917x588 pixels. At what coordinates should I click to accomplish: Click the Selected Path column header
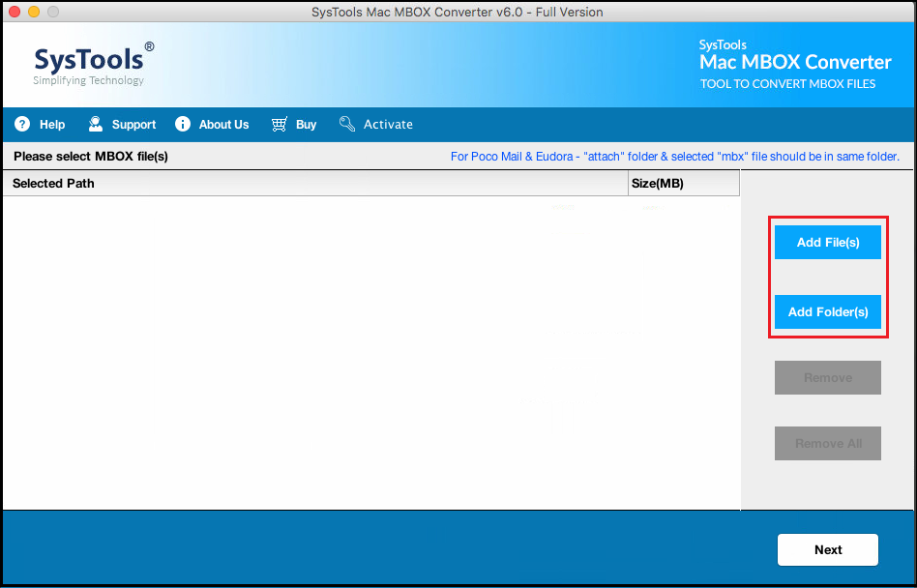(x=315, y=184)
